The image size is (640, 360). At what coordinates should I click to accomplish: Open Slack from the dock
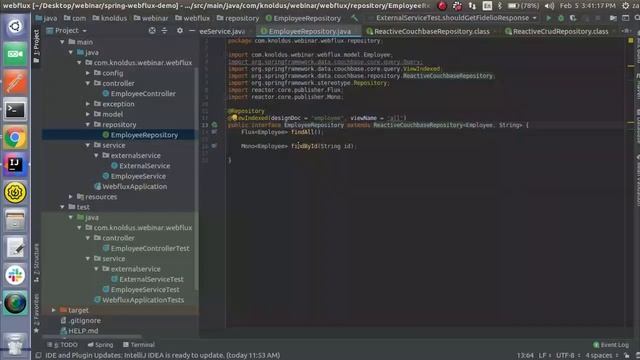click(x=15, y=275)
